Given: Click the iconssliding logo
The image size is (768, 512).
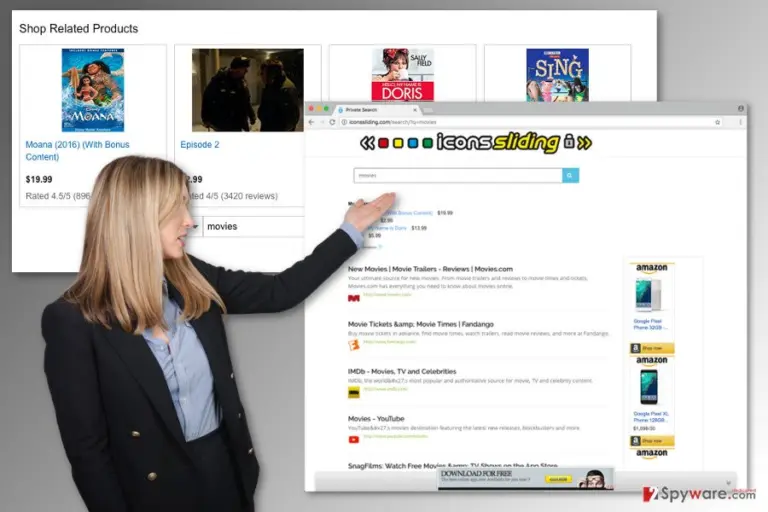Looking at the screenshot, I should [x=476, y=143].
